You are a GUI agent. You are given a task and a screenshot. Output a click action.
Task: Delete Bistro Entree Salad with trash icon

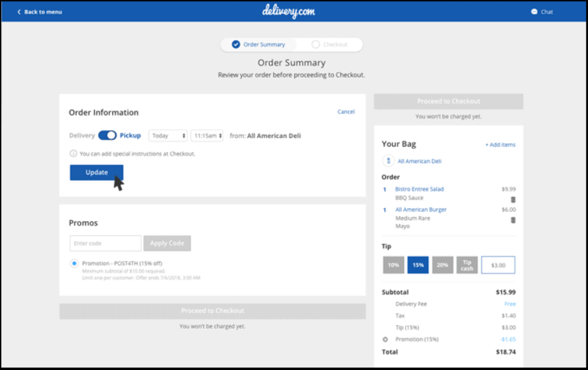click(x=513, y=199)
